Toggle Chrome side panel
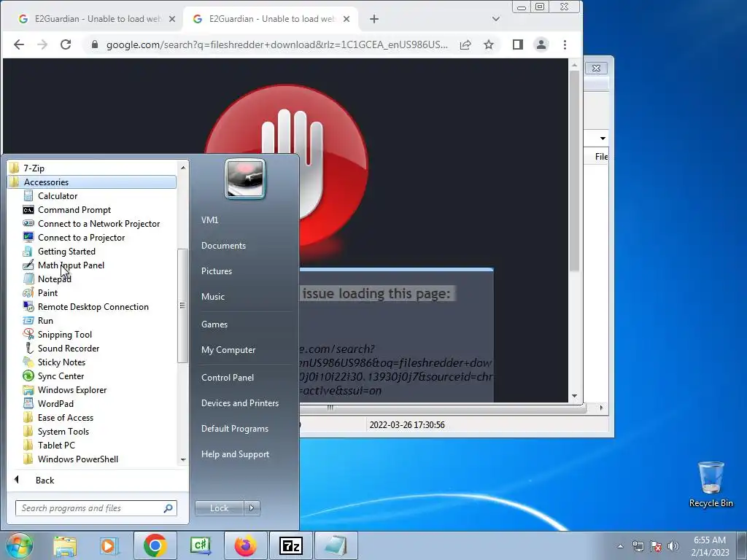 (518, 44)
